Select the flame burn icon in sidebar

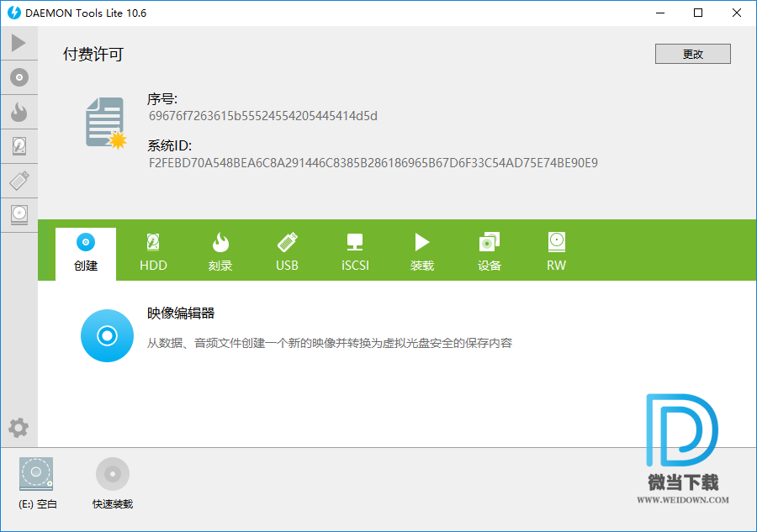[x=19, y=112]
